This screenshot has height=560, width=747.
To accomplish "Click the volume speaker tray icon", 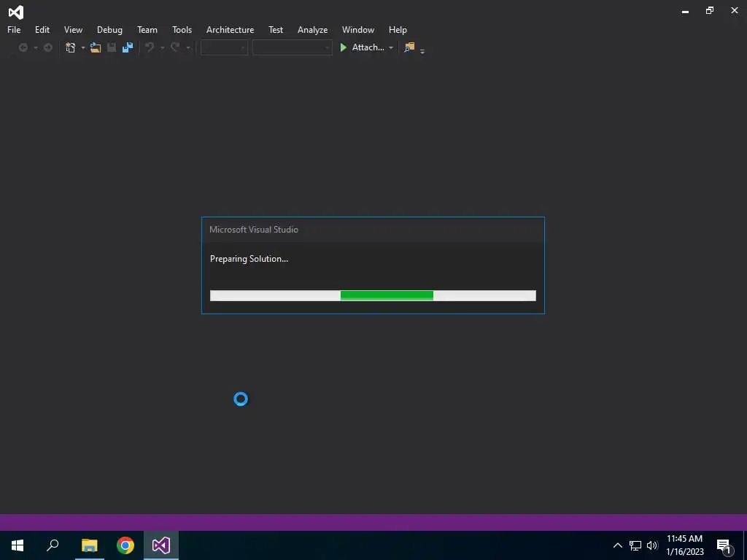I will click(x=652, y=545).
